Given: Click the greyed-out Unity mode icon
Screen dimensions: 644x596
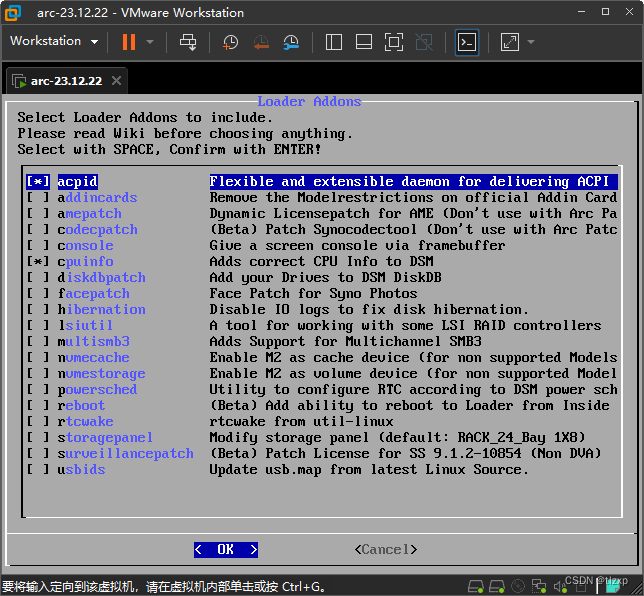Looking at the screenshot, I should click(x=424, y=42).
